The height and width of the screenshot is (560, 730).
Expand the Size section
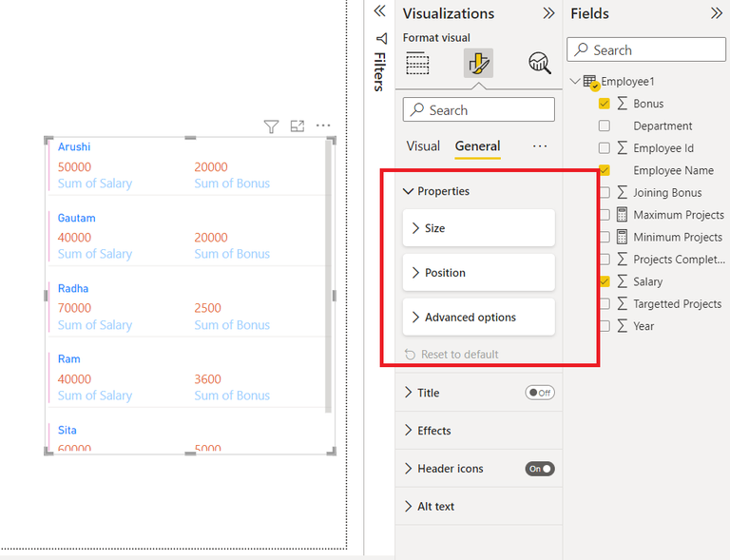[x=479, y=228]
